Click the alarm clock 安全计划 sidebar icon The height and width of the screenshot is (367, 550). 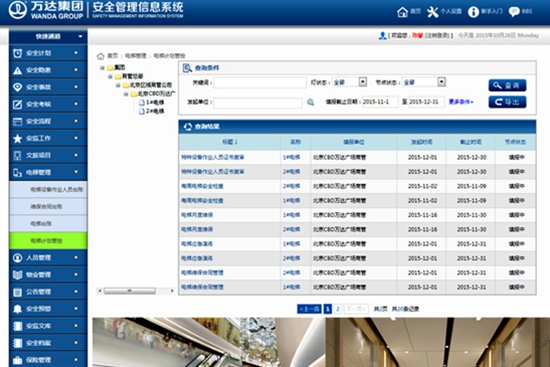pyautogui.click(x=18, y=53)
